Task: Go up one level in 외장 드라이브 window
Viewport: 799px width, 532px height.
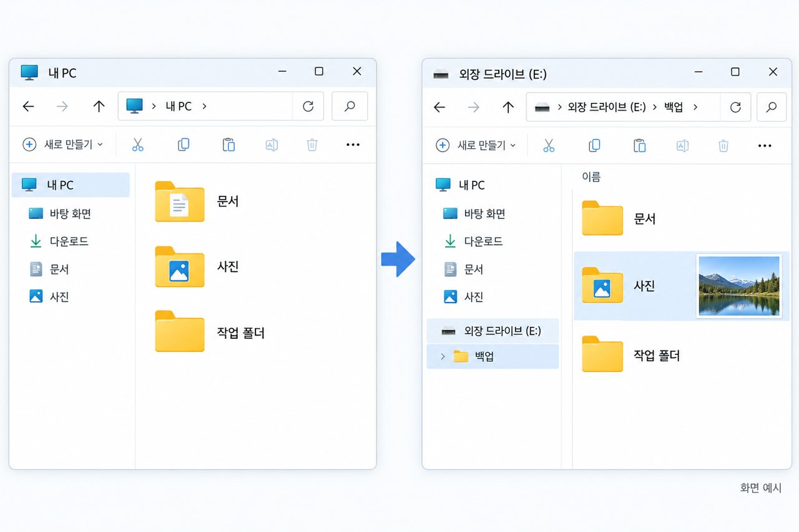Action: pos(508,107)
